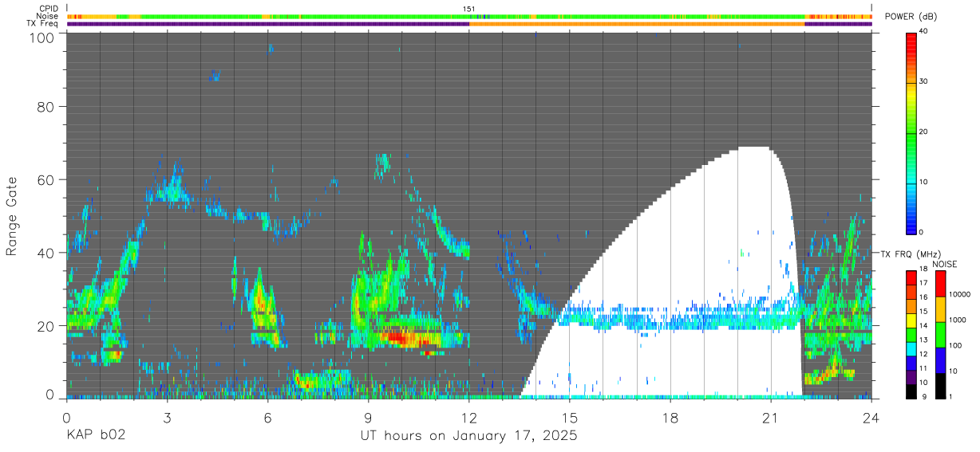Pick the cyan 12–13 MHz TX FRQ swatch
980x452 pixels.
coord(911,350)
